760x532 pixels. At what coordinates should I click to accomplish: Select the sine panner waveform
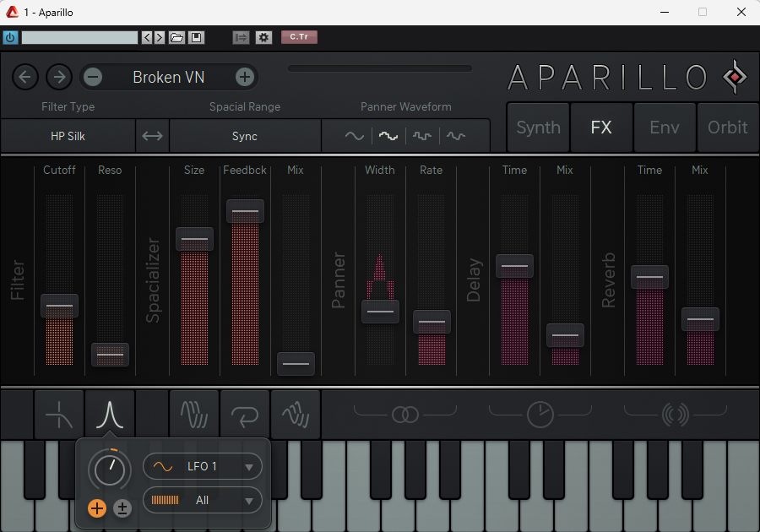pos(355,136)
